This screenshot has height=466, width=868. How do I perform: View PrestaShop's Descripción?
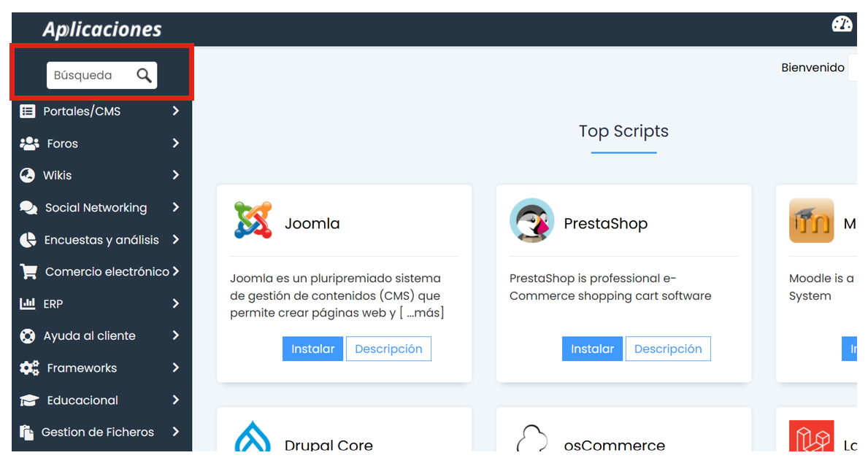(x=668, y=349)
